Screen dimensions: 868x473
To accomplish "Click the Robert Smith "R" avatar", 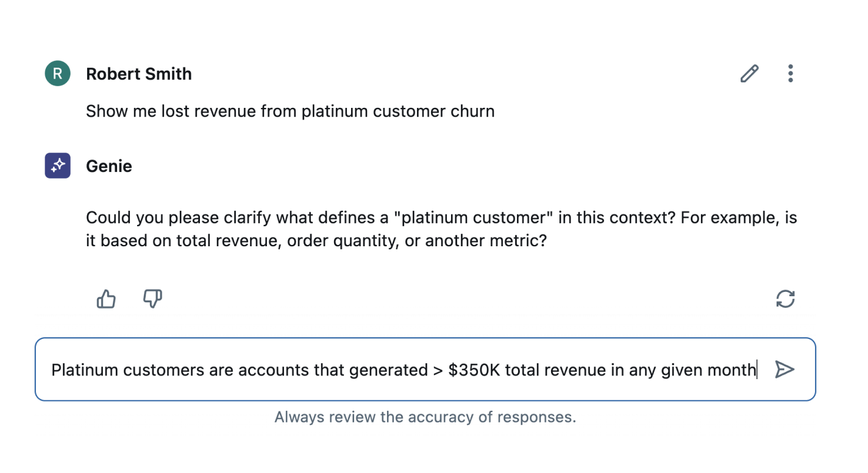I will click(58, 74).
